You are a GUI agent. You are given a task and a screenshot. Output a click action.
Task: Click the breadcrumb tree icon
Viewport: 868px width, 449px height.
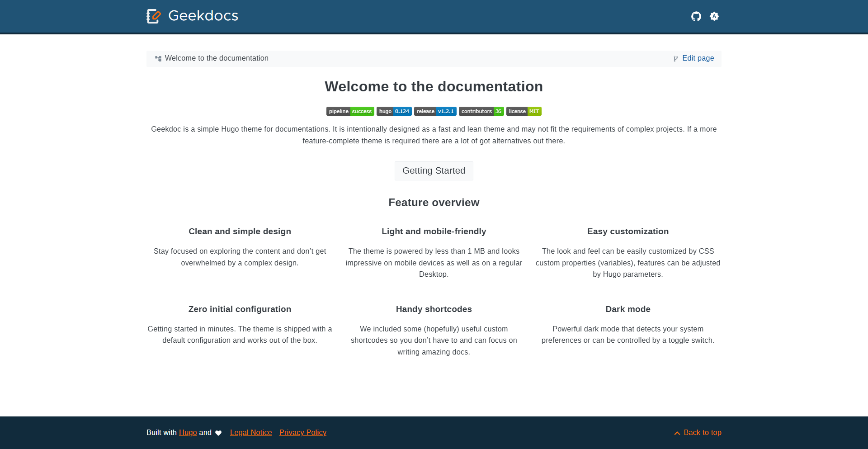coord(158,58)
